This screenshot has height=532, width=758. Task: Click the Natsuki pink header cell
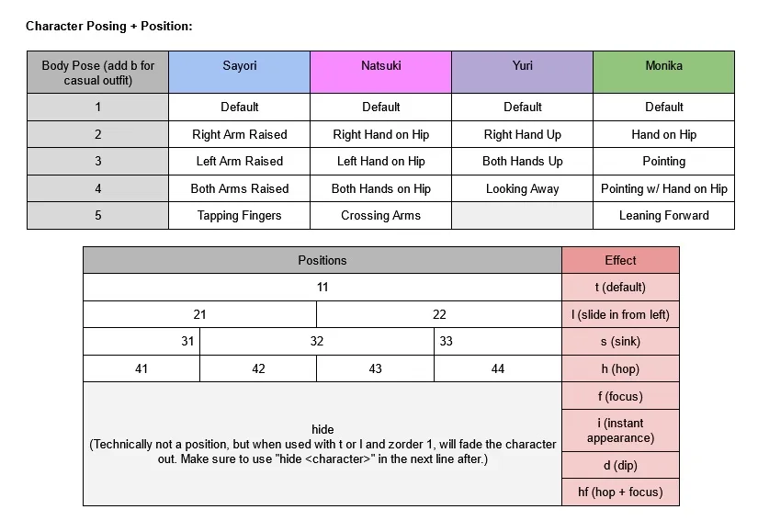tap(381, 72)
